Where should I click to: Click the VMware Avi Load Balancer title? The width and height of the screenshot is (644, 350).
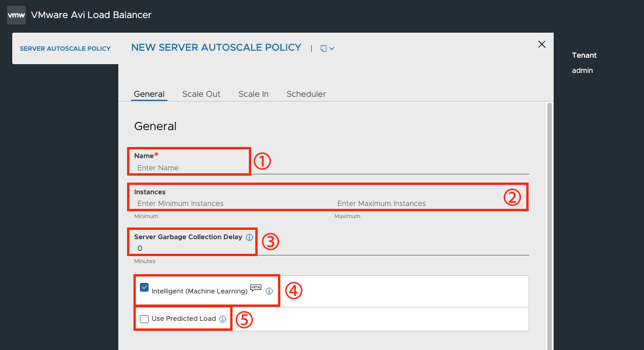[91, 15]
